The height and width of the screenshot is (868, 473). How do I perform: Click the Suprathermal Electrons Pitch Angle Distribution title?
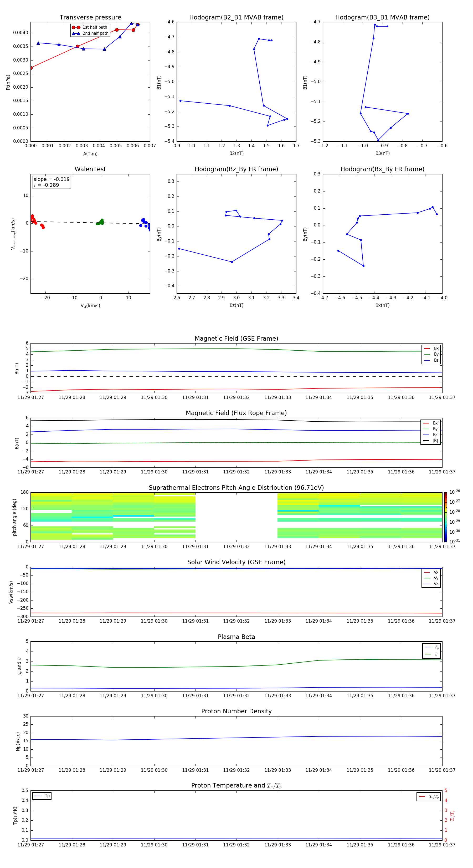(x=236, y=488)
